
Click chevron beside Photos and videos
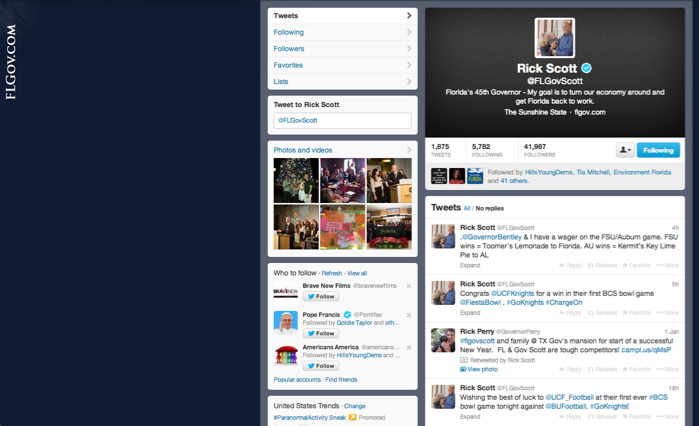coord(409,150)
